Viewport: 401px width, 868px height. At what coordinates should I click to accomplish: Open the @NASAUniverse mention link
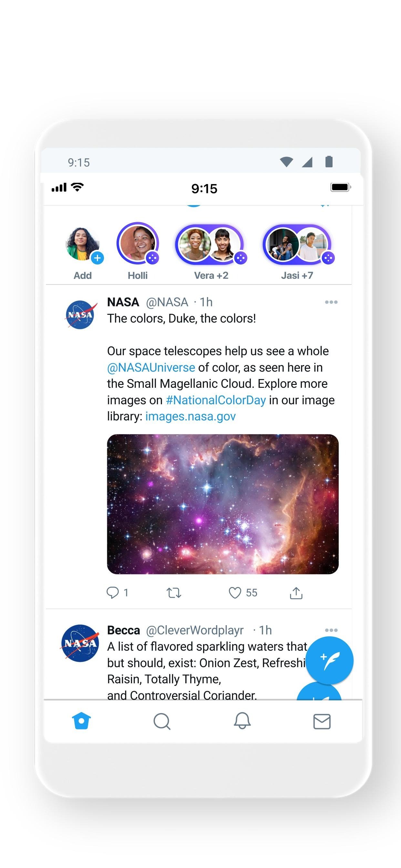[151, 367]
